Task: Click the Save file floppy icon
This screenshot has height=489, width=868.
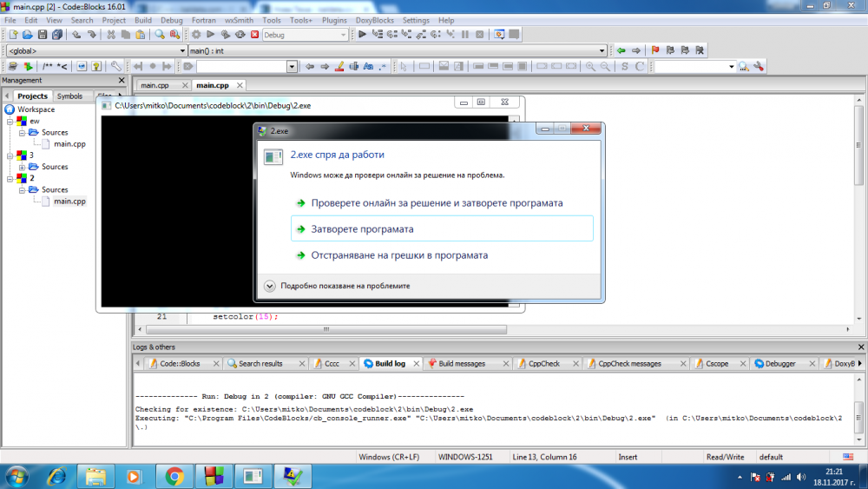Action: [42, 35]
